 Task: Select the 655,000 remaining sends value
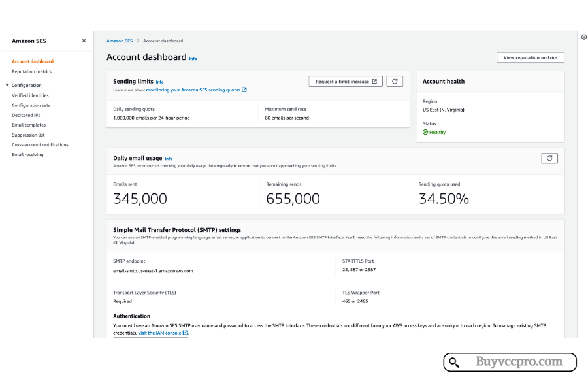pos(293,199)
